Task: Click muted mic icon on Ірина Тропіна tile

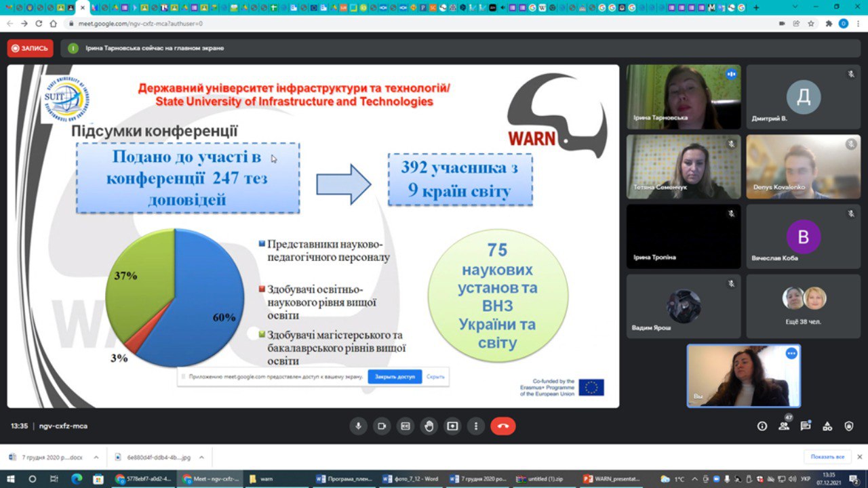Action: 731,213
